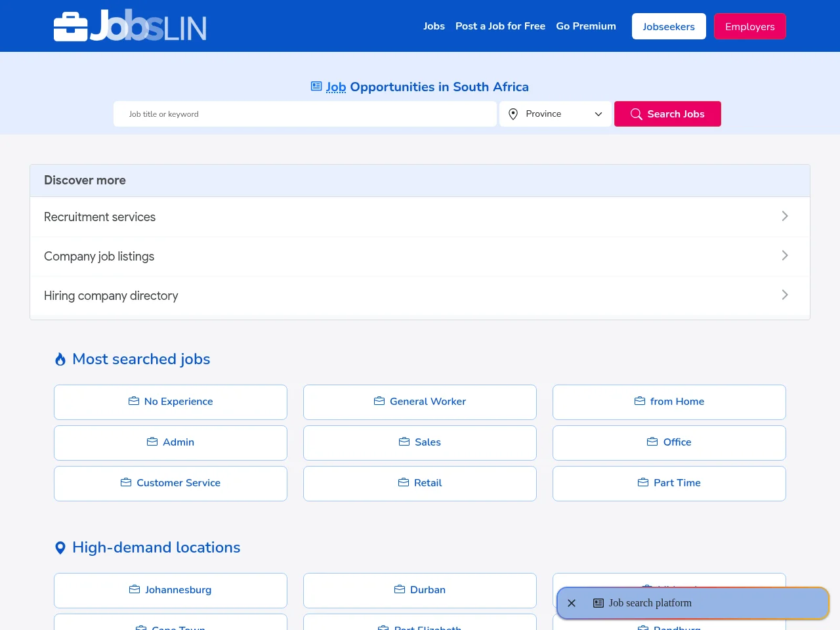This screenshot has height=630, width=840.
Task: Click the newspaper icon beside Job Opportunities heading
Action: [x=316, y=87]
